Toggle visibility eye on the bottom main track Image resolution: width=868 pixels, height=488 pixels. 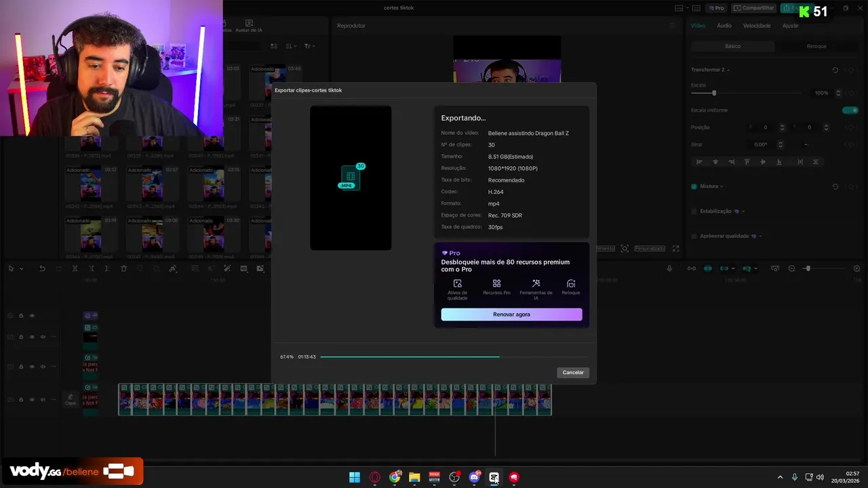coord(31,400)
